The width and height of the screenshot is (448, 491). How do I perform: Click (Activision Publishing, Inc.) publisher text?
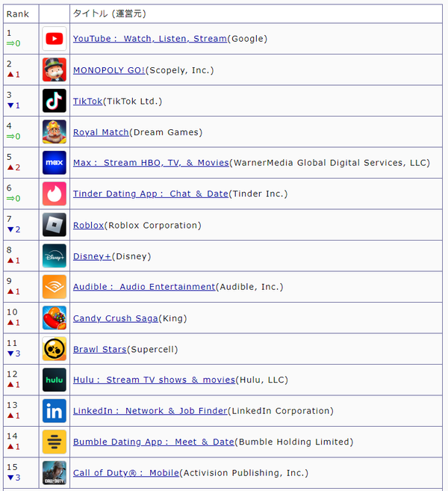tap(244, 472)
